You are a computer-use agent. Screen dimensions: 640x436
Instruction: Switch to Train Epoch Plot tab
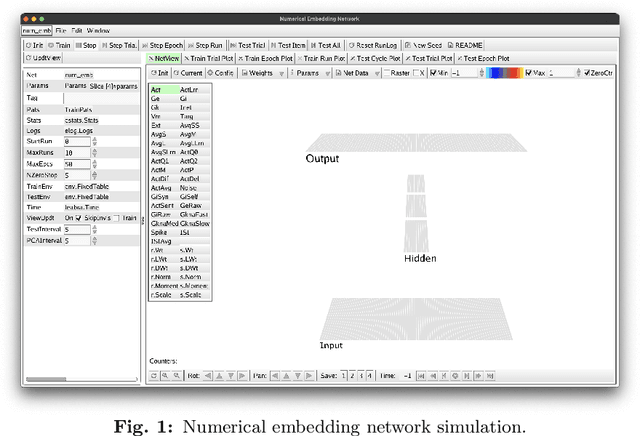pos(265,58)
